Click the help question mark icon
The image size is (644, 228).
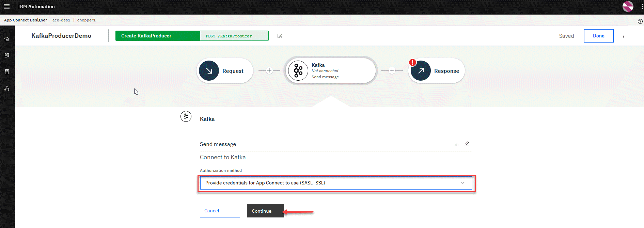click(x=640, y=21)
